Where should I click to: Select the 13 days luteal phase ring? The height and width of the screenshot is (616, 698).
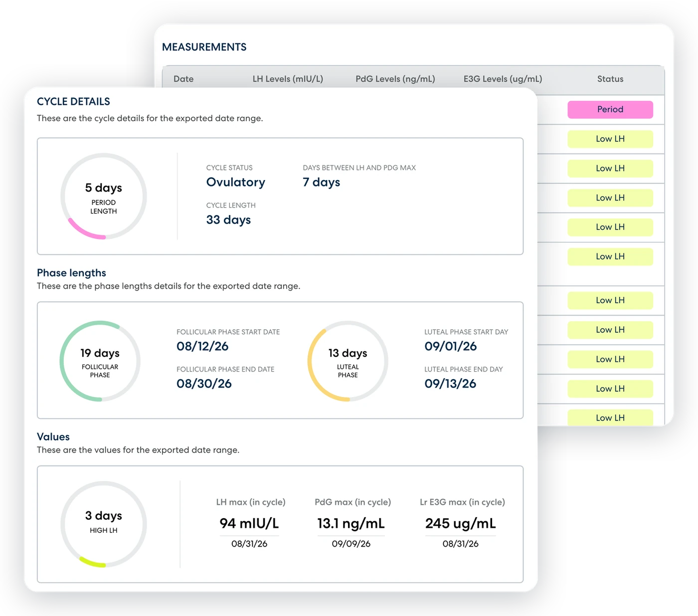(x=348, y=361)
